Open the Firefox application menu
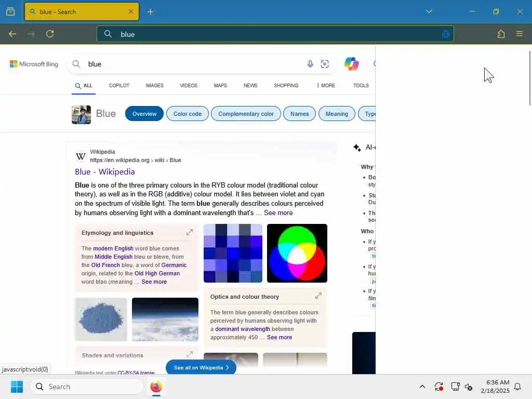532x399 pixels. click(x=519, y=34)
